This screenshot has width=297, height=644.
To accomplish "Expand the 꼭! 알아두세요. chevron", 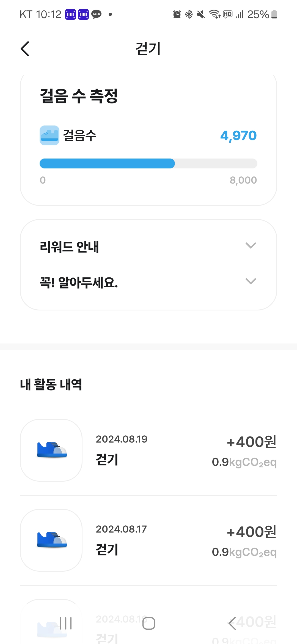I will 251,281.
